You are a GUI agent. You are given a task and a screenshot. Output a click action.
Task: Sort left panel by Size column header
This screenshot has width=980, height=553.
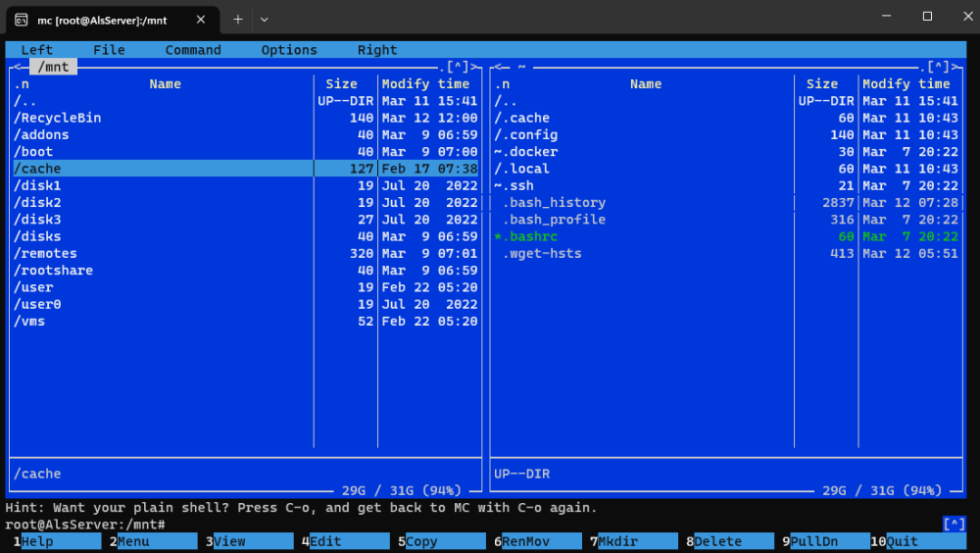point(341,83)
